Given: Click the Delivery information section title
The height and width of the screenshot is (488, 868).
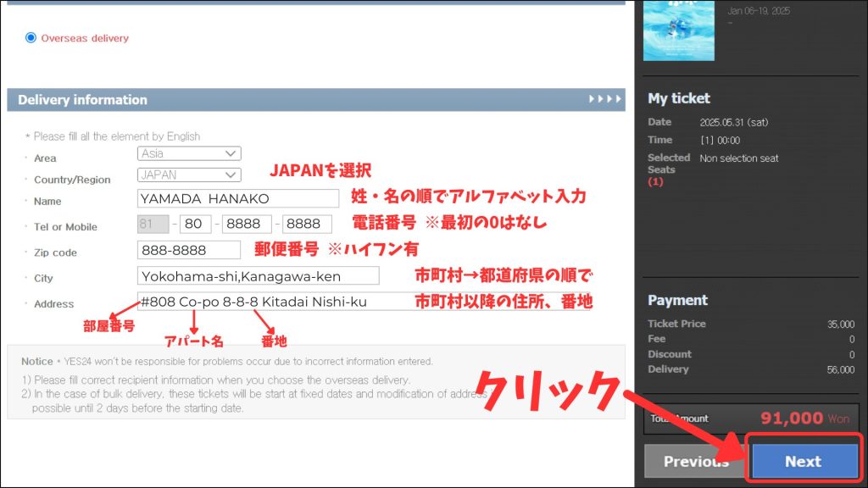Looking at the screenshot, I should coord(82,100).
